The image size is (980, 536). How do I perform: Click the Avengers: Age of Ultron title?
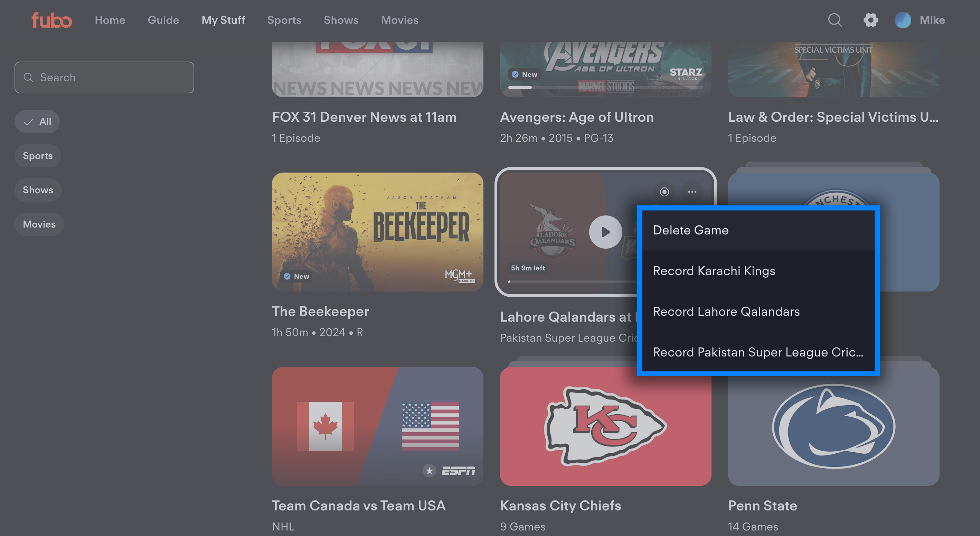pos(577,117)
